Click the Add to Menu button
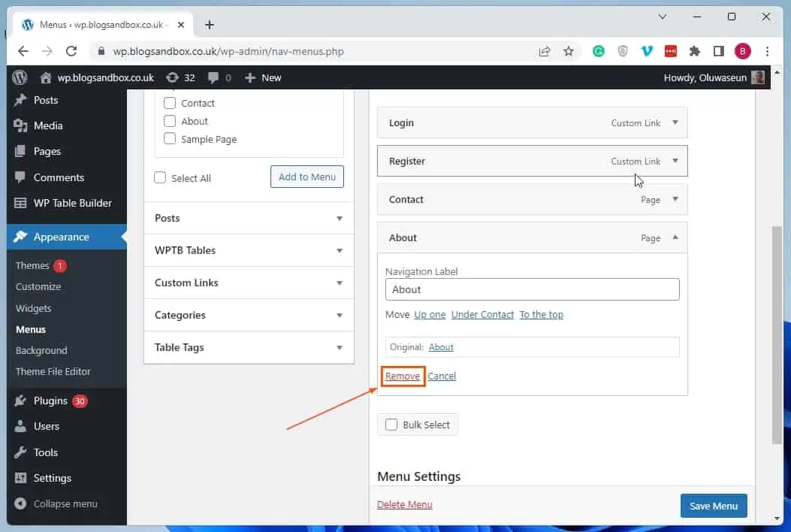 click(x=306, y=177)
